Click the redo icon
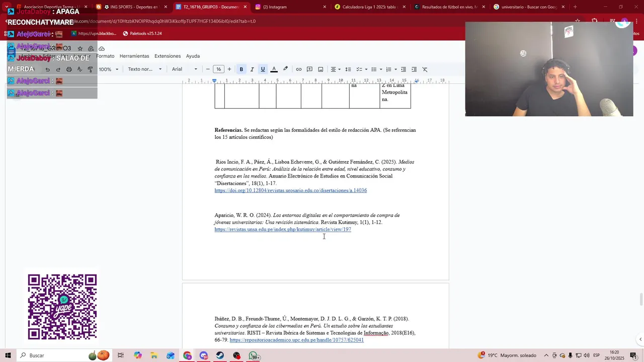 (58, 69)
